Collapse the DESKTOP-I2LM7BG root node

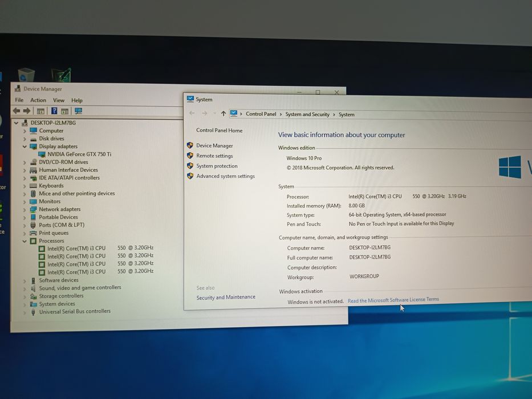click(17, 123)
